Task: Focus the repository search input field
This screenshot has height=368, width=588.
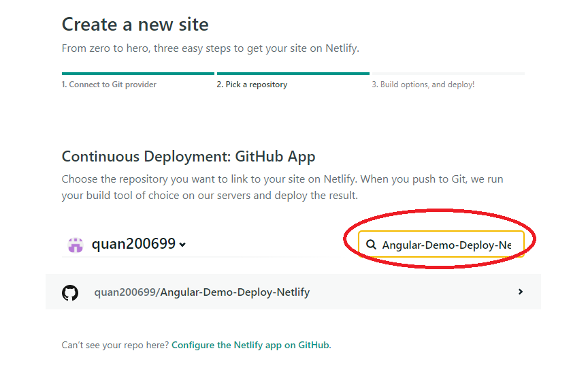Action: point(441,245)
